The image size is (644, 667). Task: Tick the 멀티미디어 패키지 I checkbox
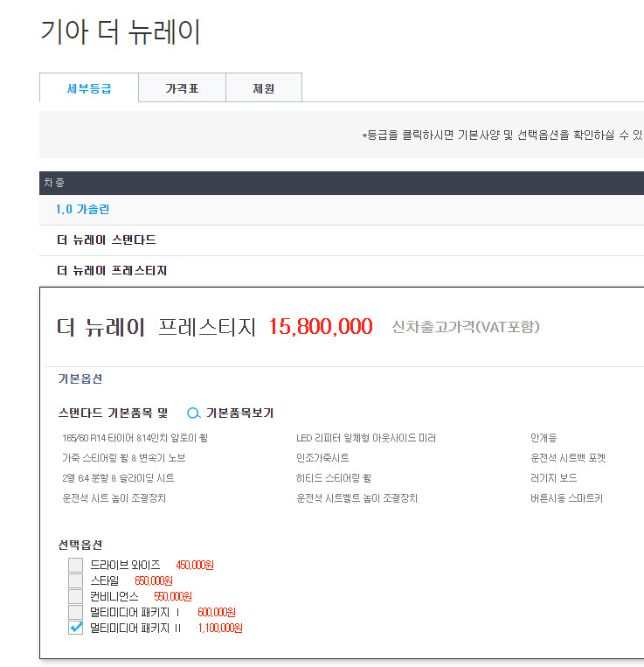coord(76,612)
